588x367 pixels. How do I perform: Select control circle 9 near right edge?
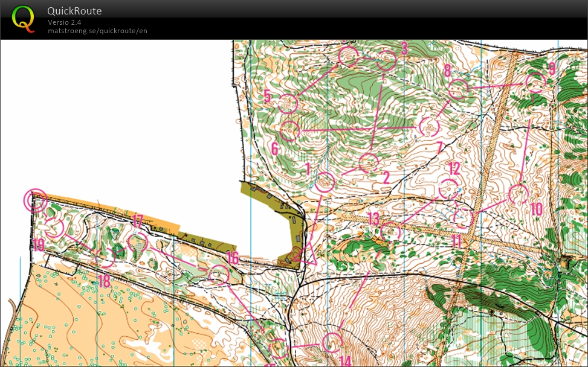[x=535, y=82]
